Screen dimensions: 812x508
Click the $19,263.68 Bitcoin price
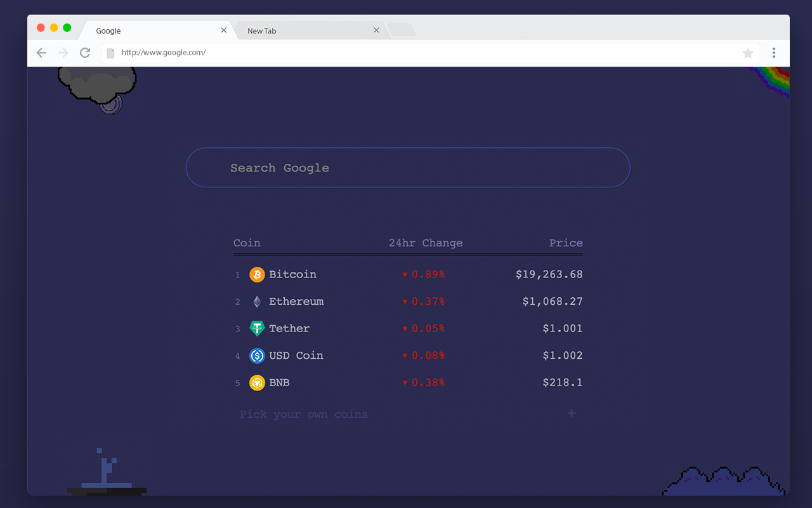[x=549, y=274]
